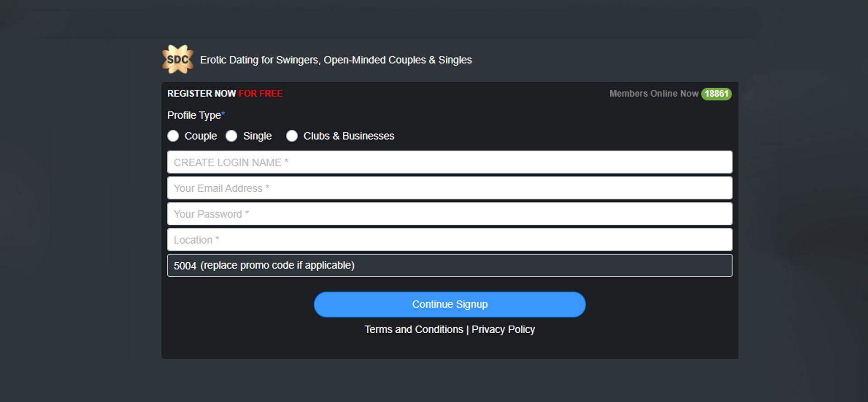This screenshot has width=868, height=402.
Task: Click into the Your Email Address field
Action: [x=450, y=188]
